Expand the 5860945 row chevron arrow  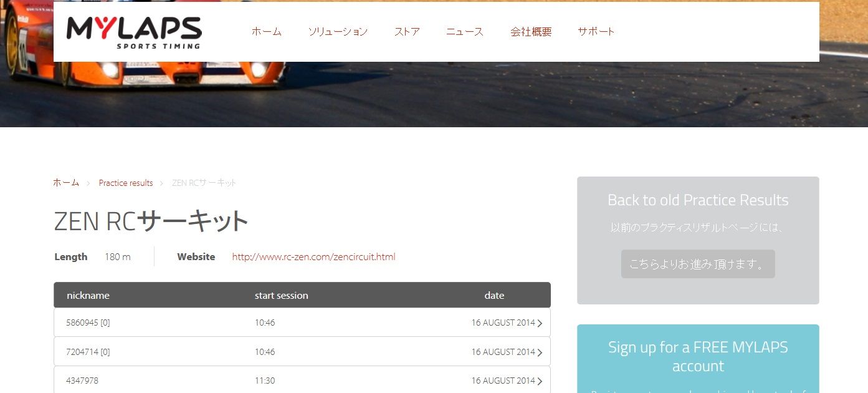(x=540, y=323)
